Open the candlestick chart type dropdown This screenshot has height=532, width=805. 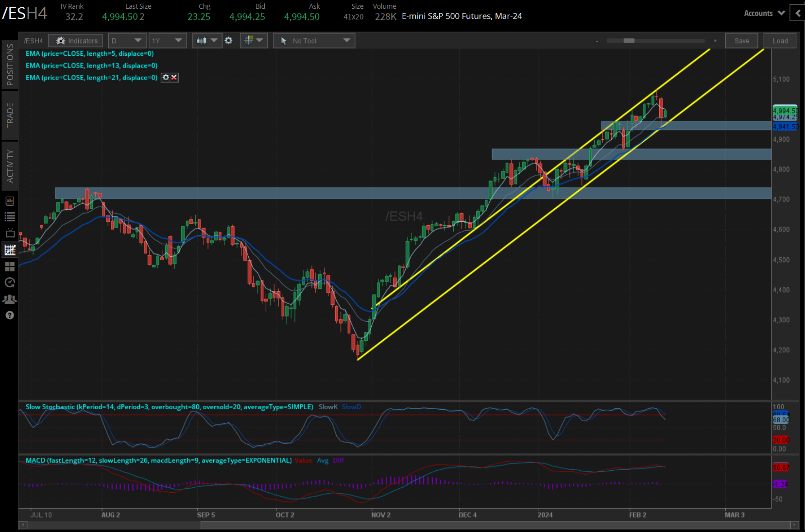207,41
